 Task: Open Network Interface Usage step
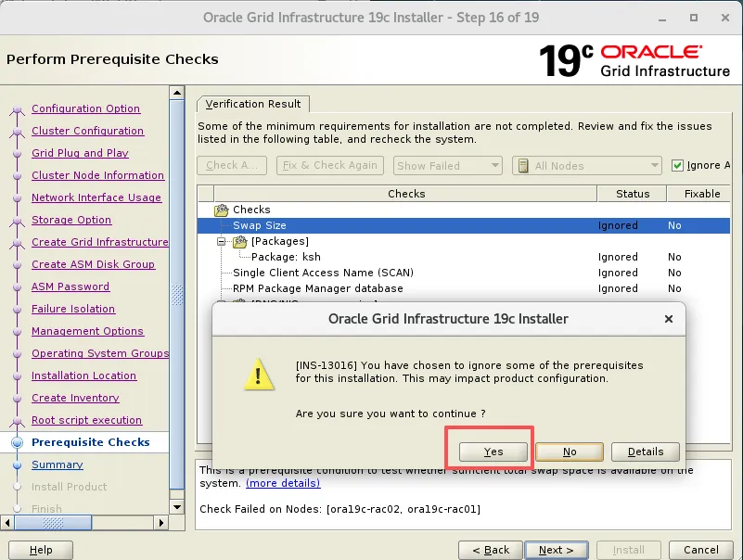coord(96,197)
